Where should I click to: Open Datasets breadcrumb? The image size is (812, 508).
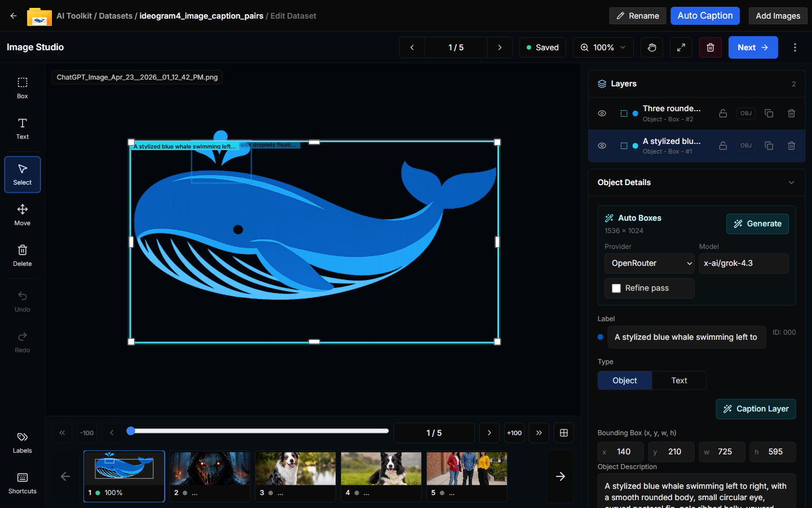116,16
